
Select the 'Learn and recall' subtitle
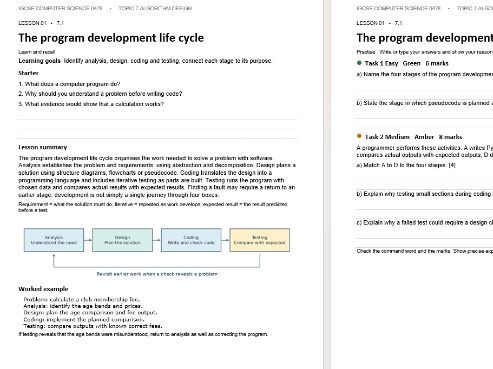tap(37, 52)
